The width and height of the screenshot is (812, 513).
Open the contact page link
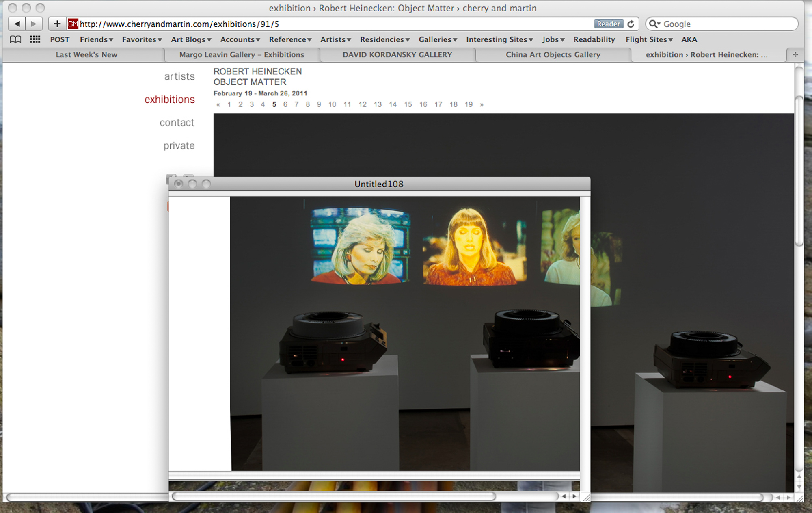pos(177,123)
